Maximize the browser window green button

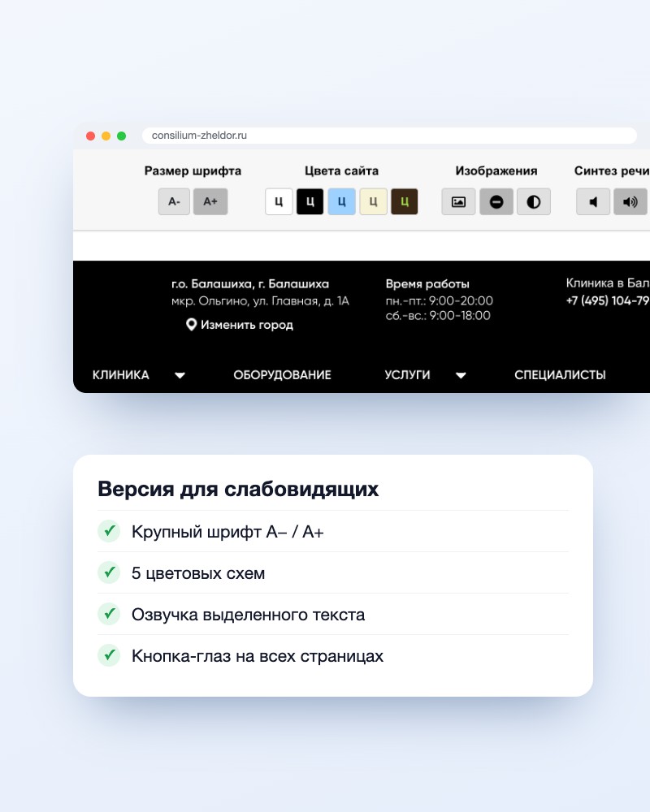click(121, 136)
